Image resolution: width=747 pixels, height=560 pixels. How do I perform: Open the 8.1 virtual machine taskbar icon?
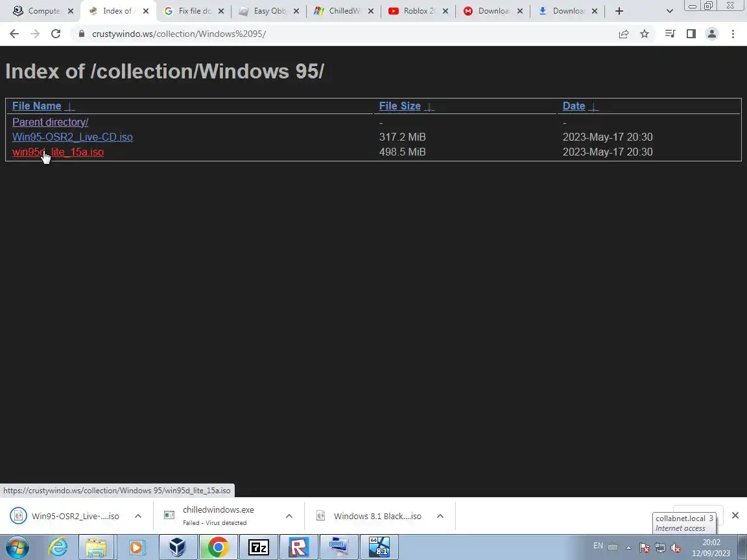tap(380, 547)
